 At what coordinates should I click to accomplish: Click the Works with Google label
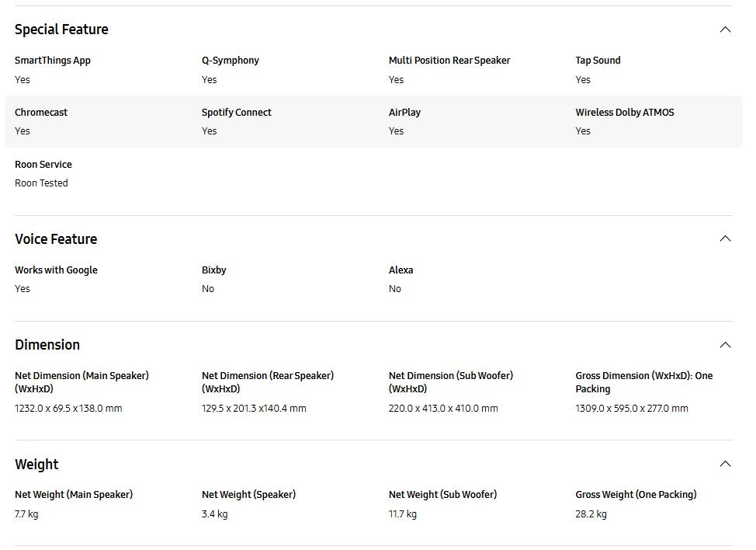point(56,270)
